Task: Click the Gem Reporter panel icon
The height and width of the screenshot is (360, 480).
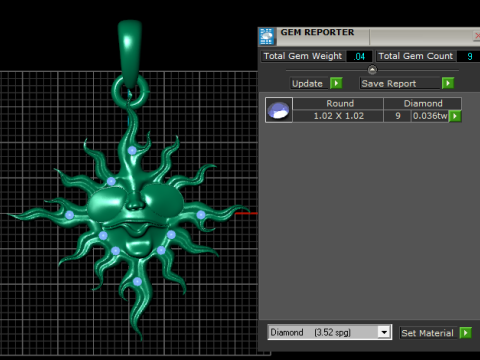Action: click(267, 36)
